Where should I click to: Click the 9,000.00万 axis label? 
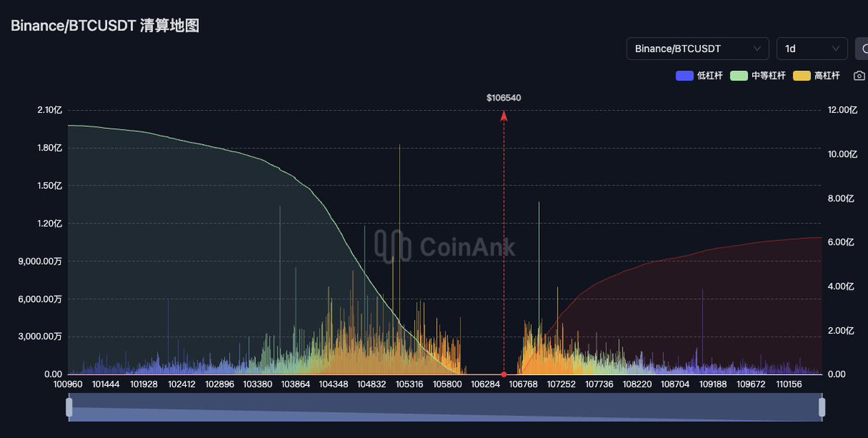pos(41,261)
